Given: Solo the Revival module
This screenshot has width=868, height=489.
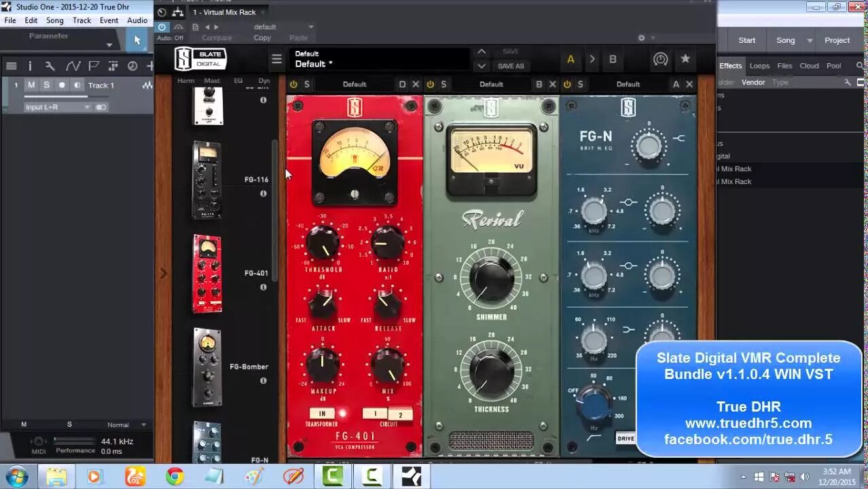Looking at the screenshot, I should 444,84.
